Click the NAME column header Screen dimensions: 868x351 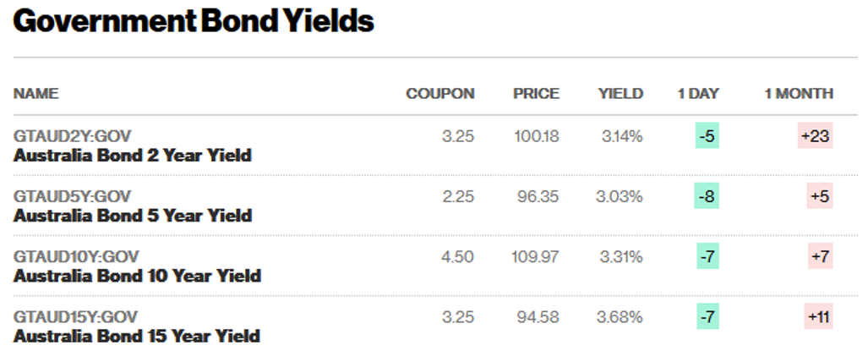pyautogui.click(x=36, y=93)
